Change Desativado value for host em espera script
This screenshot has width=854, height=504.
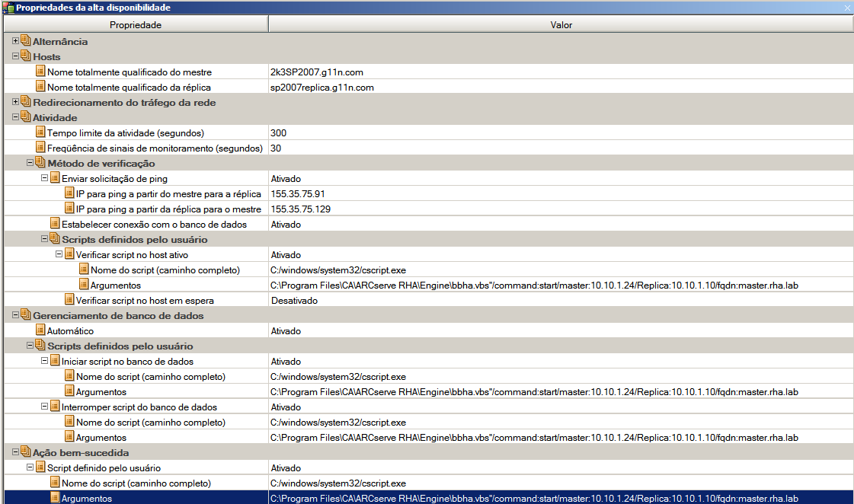294,301
